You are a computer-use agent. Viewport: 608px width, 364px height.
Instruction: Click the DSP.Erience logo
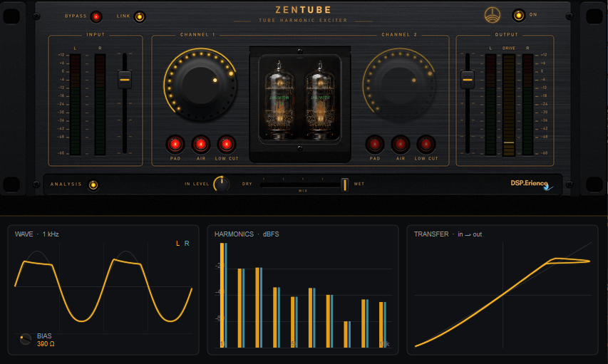pos(531,184)
